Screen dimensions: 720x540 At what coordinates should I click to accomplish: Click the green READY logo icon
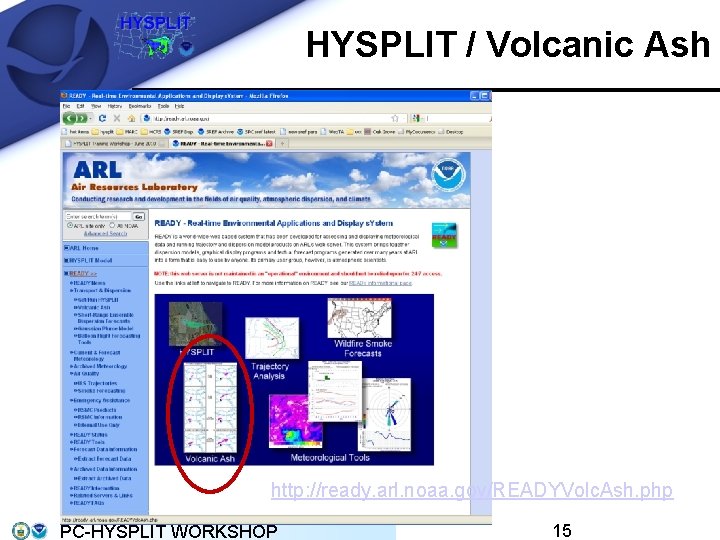pyautogui.click(x=444, y=235)
